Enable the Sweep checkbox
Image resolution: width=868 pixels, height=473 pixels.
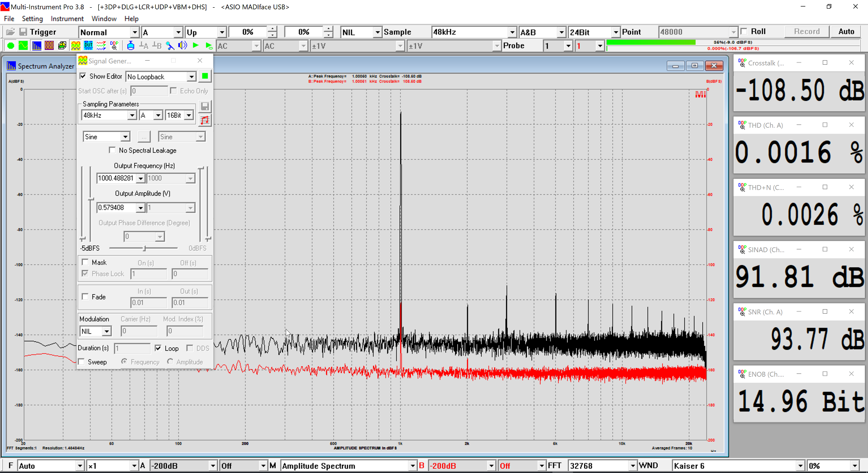[82, 362]
